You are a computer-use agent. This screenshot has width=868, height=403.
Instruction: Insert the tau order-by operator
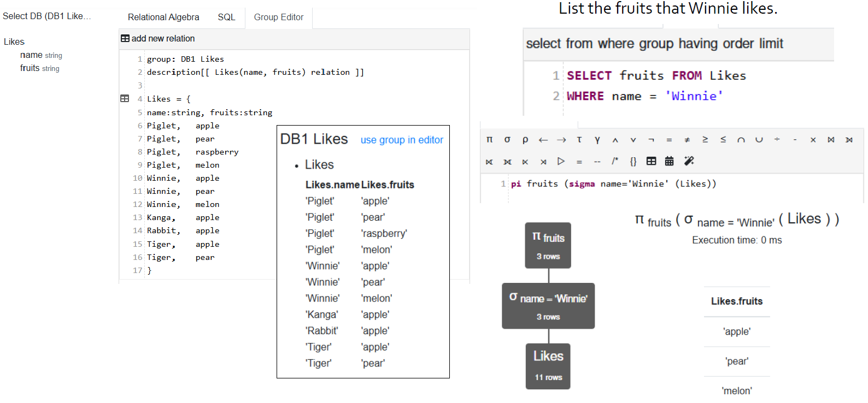tap(579, 140)
